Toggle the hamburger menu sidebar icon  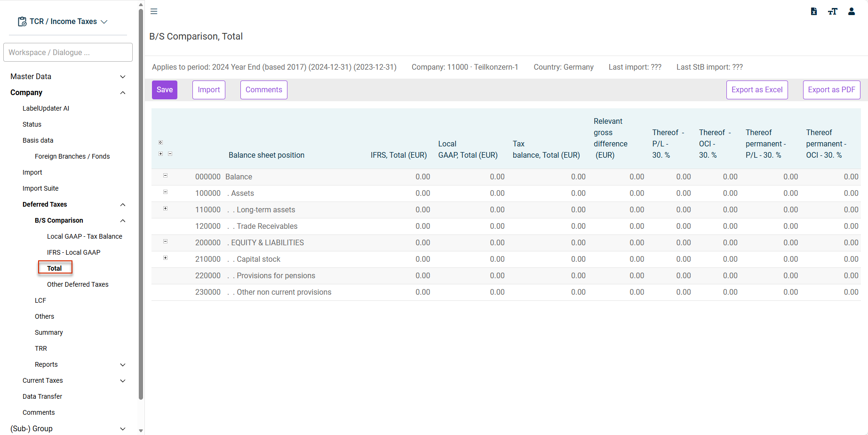154,11
